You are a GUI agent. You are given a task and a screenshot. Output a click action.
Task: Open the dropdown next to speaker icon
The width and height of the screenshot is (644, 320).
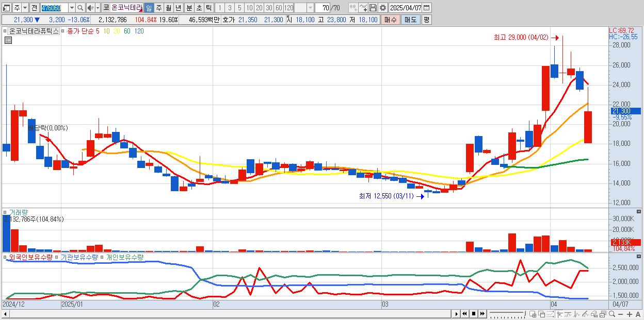coord(98,8)
